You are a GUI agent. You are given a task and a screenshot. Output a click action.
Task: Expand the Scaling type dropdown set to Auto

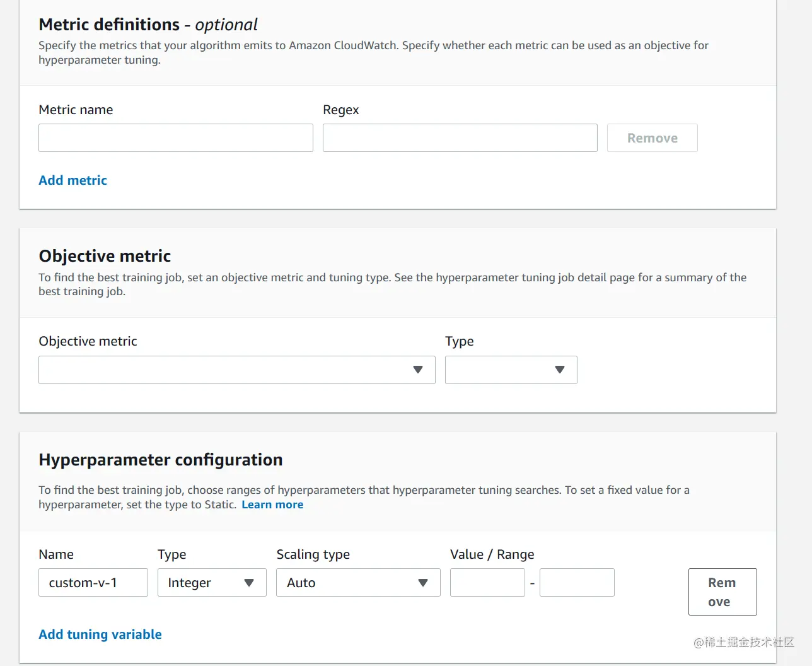357,583
